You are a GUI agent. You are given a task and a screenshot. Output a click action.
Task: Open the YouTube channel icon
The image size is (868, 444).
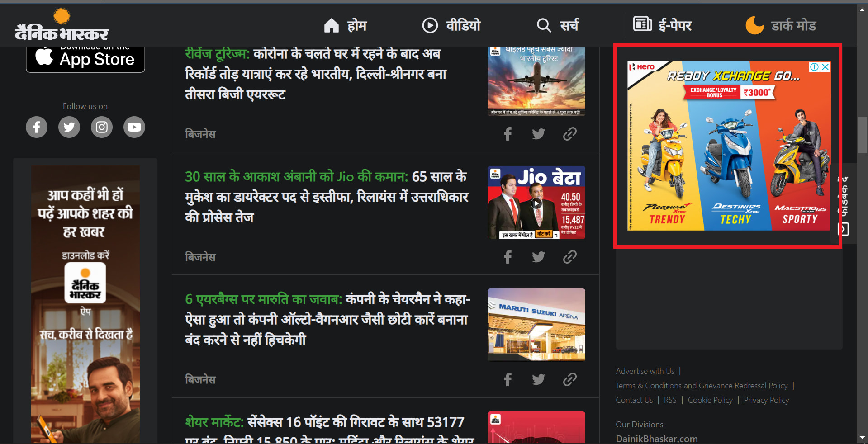tap(134, 127)
